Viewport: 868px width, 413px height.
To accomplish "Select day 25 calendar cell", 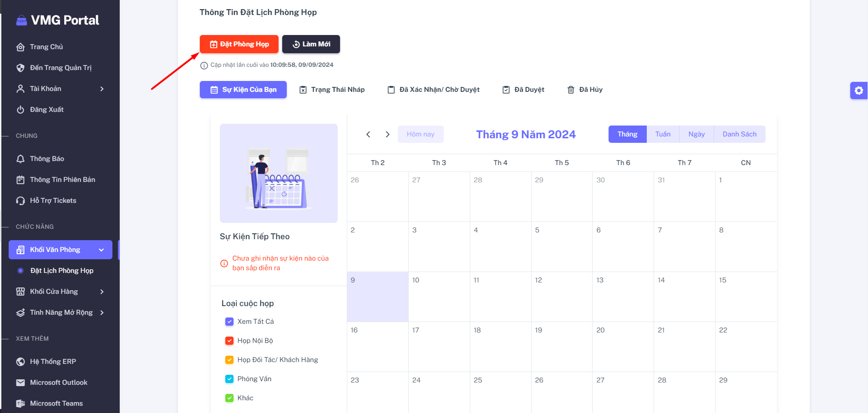I will click(500, 392).
